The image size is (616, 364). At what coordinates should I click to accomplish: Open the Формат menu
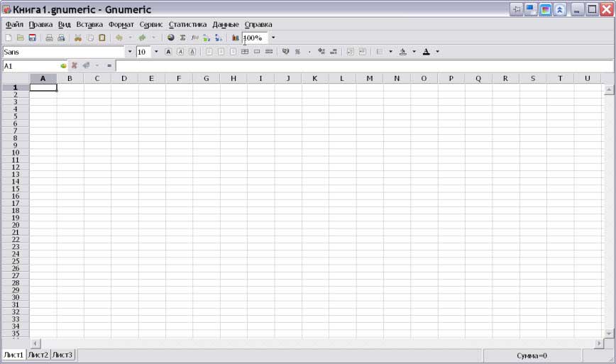[121, 24]
